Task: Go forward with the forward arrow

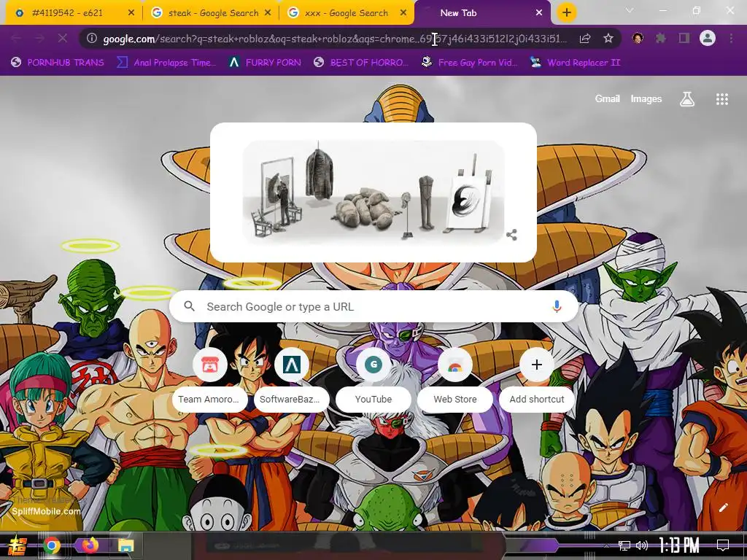Action: (39, 38)
